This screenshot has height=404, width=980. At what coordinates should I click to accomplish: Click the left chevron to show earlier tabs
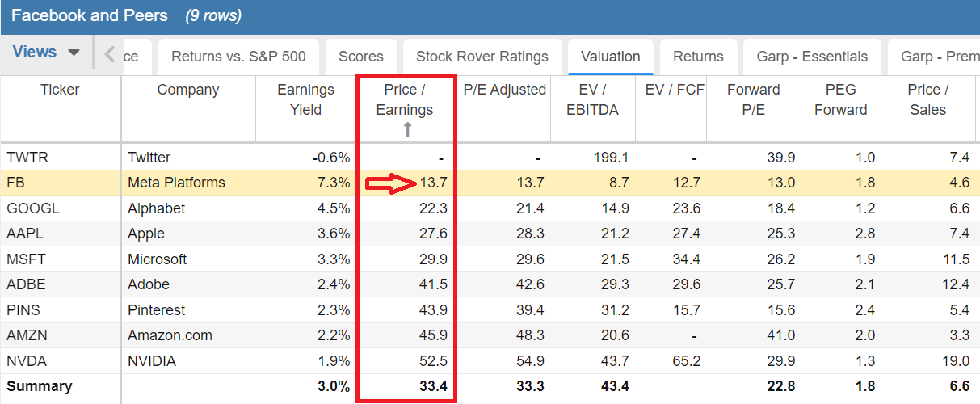[x=110, y=55]
